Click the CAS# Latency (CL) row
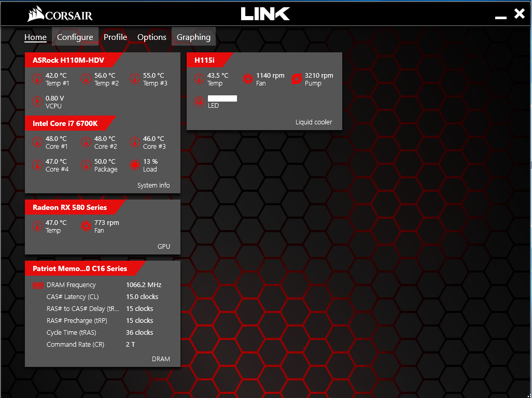Screen dimensions: 532x398 pyautogui.click(x=103, y=297)
